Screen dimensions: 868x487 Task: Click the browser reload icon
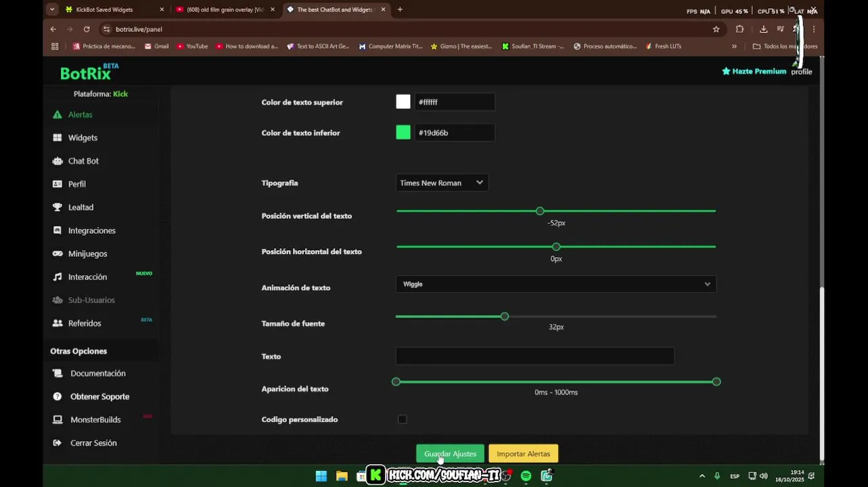coord(87,29)
